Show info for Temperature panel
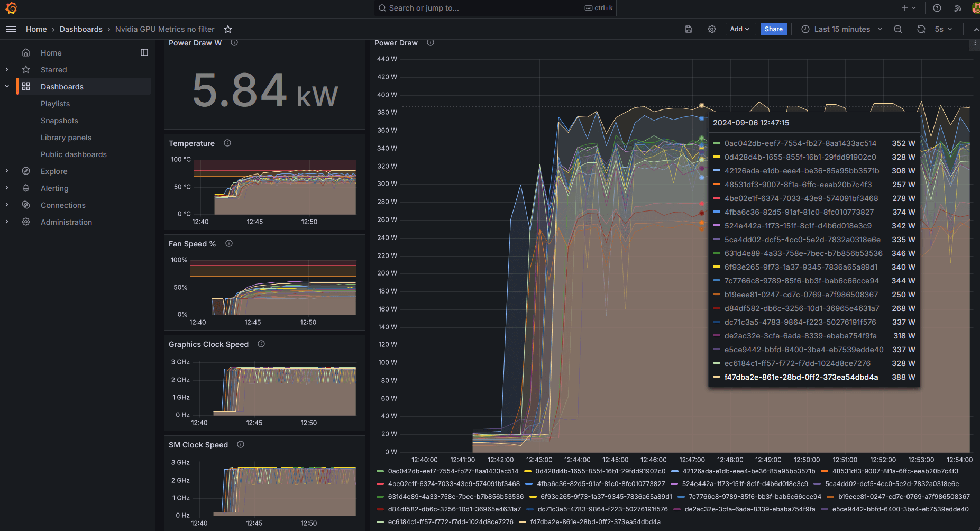The width and height of the screenshot is (980, 531). click(227, 143)
